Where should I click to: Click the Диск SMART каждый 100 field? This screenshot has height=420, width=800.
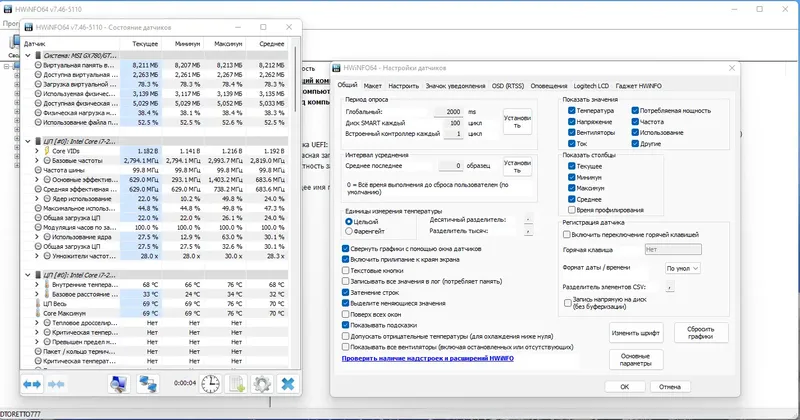pos(453,123)
